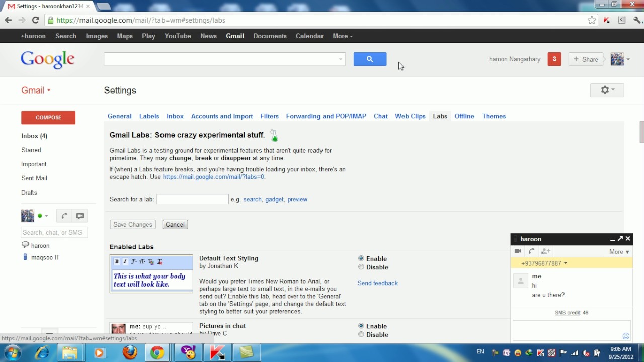
Task: Open Kaspersky icon in taskbar
Action: tap(217, 353)
